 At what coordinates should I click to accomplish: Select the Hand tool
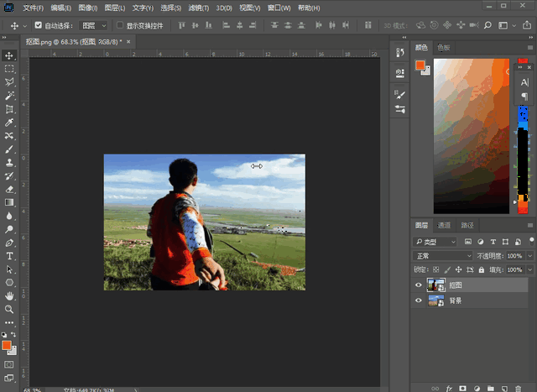click(x=9, y=295)
